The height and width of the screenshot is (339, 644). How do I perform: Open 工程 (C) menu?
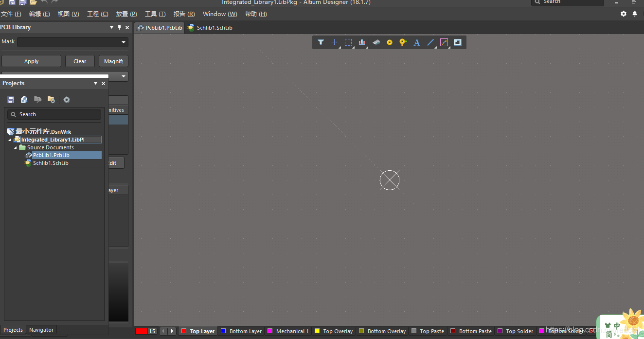[x=97, y=14]
